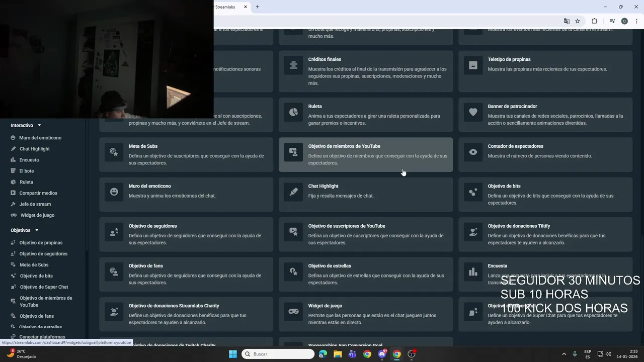
Task: Collapse the Interactivo sidebar section
Action: tap(26, 125)
